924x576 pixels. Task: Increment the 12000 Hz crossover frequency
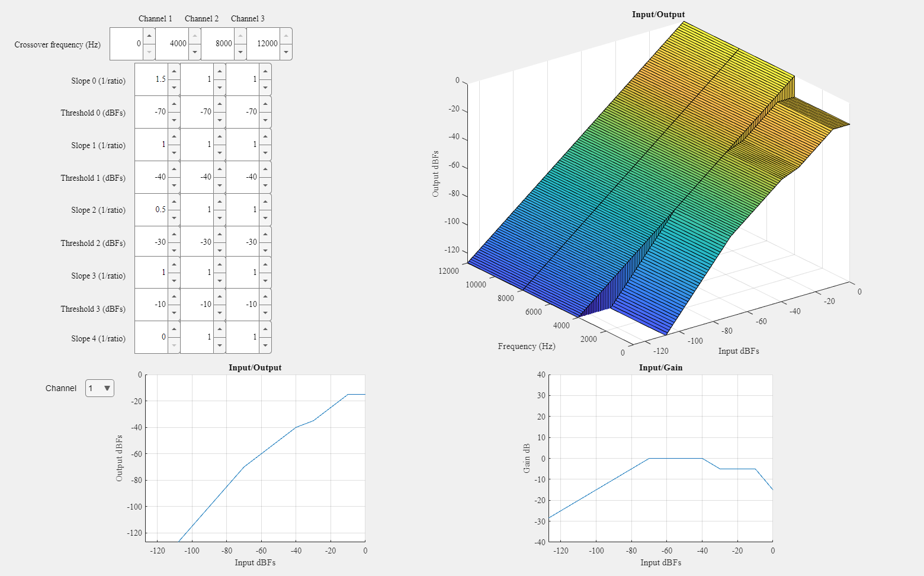coord(286,37)
